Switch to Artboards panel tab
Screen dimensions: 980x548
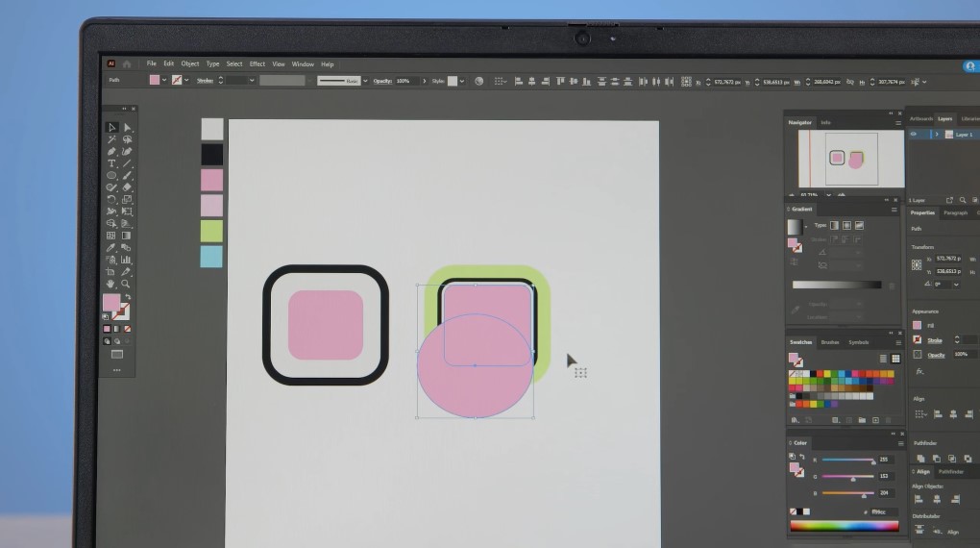coord(921,118)
